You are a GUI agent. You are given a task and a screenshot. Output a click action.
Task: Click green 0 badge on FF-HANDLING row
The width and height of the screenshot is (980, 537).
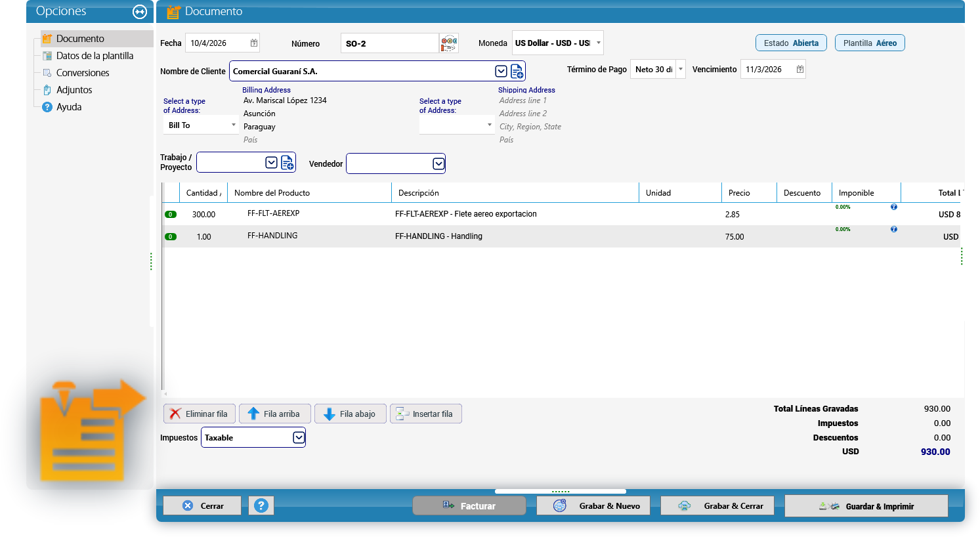(x=171, y=237)
